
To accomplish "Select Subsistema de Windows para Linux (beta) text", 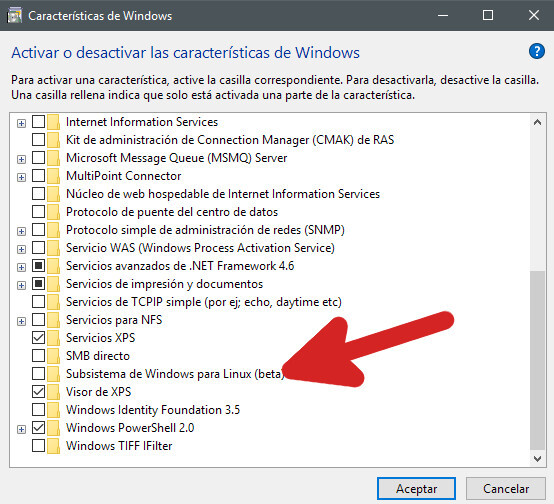I will click(175, 374).
